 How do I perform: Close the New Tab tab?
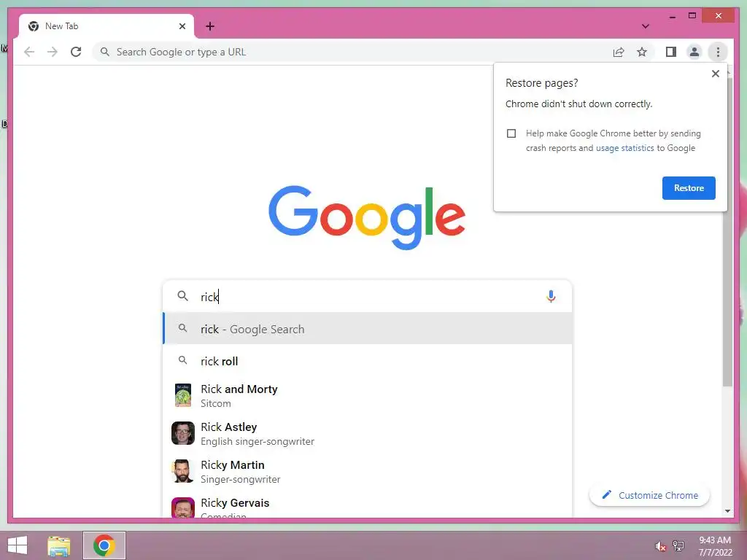[x=182, y=26]
